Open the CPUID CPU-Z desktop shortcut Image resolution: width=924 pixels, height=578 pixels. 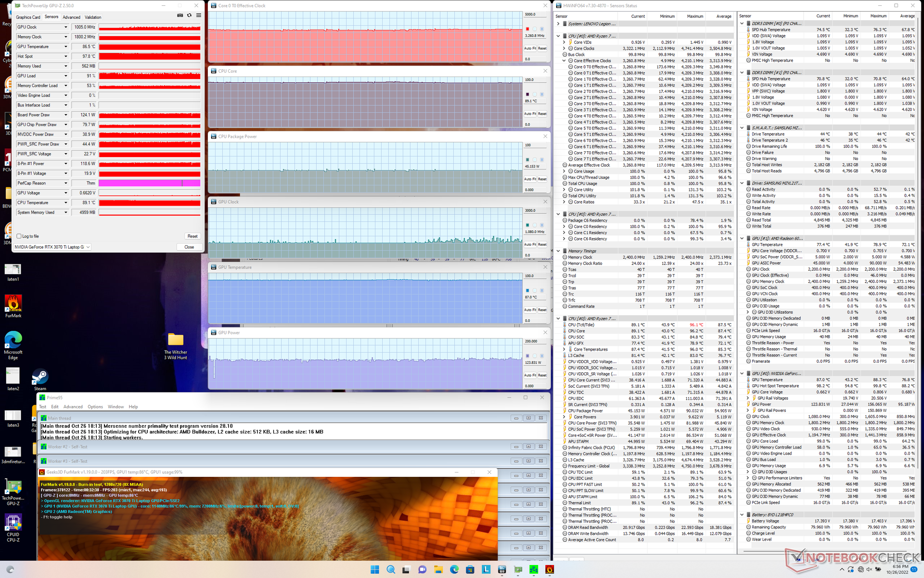click(x=13, y=528)
